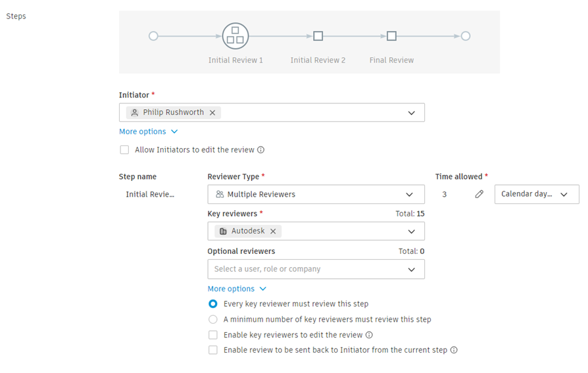The width and height of the screenshot is (588, 373).
Task: Show info for send back to Initiator
Action: [x=454, y=350]
